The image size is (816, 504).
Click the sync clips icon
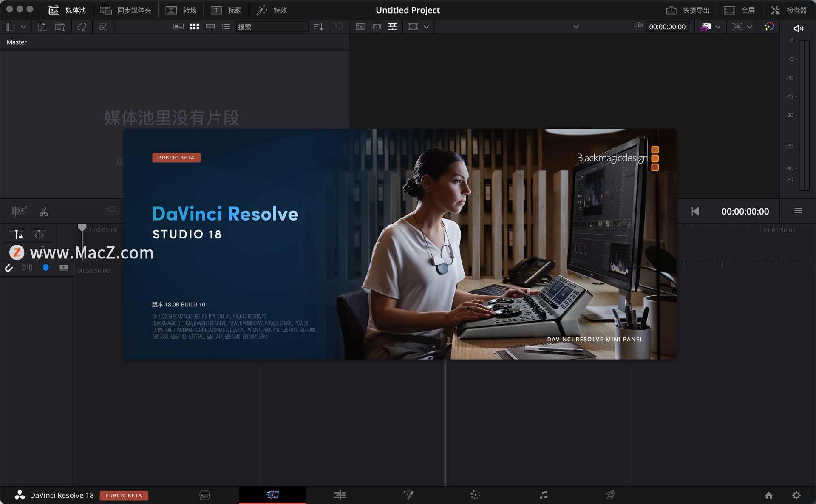(x=82, y=27)
